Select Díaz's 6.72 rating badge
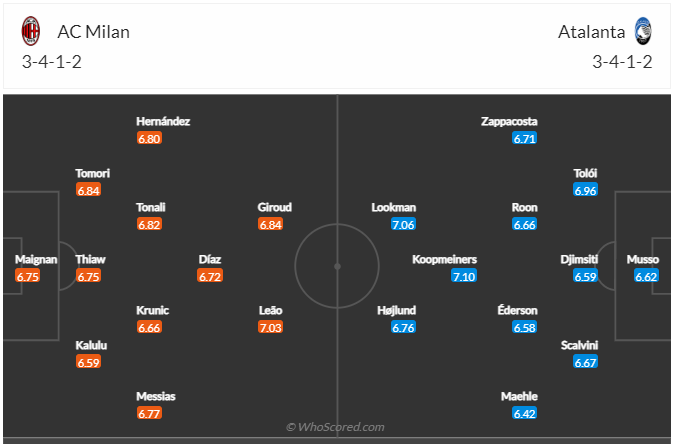 (x=210, y=276)
